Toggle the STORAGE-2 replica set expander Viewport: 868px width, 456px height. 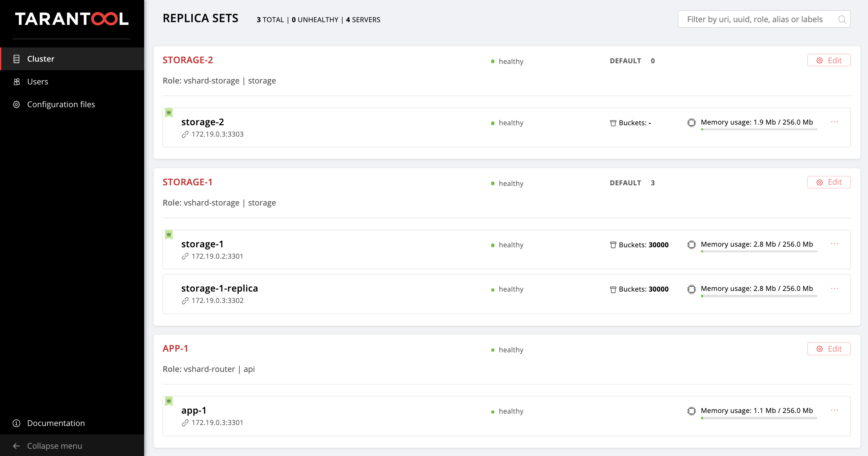click(x=187, y=59)
